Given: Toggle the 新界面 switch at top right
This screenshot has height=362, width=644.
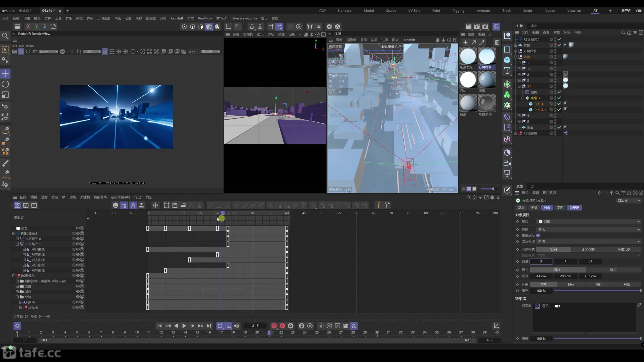Looking at the screenshot, I should [x=639, y=11].
